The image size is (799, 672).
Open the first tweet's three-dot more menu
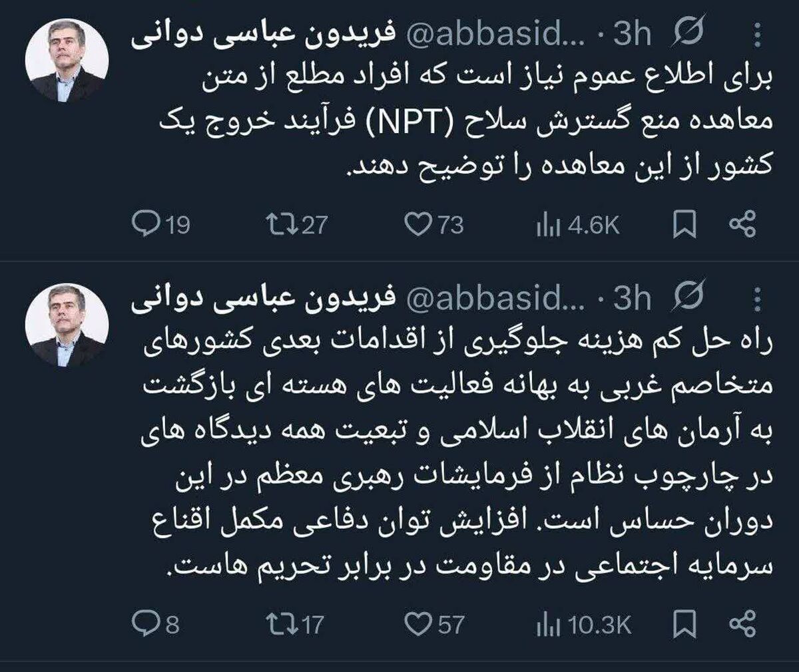[757, 35]
